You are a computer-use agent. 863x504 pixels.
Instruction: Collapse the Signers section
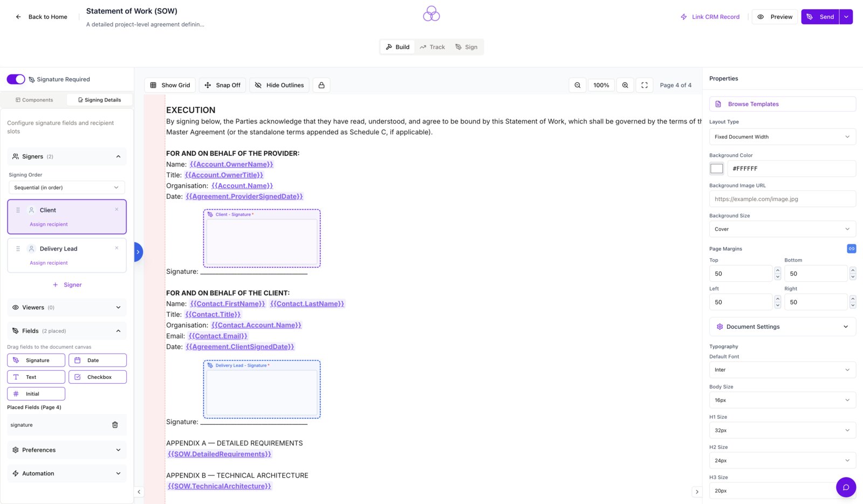pyautogui.click(x=118, y=156)
